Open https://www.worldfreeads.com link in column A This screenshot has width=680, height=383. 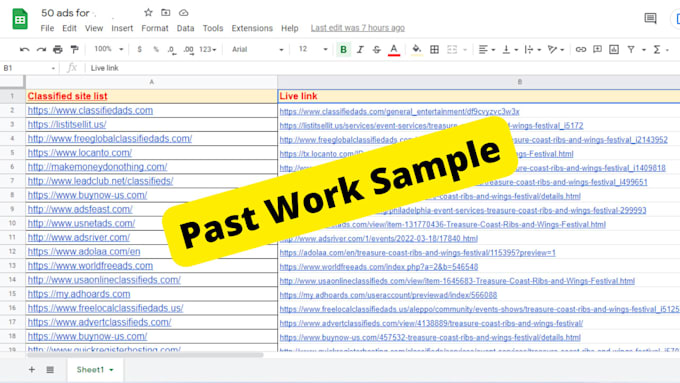click(90, 265)
